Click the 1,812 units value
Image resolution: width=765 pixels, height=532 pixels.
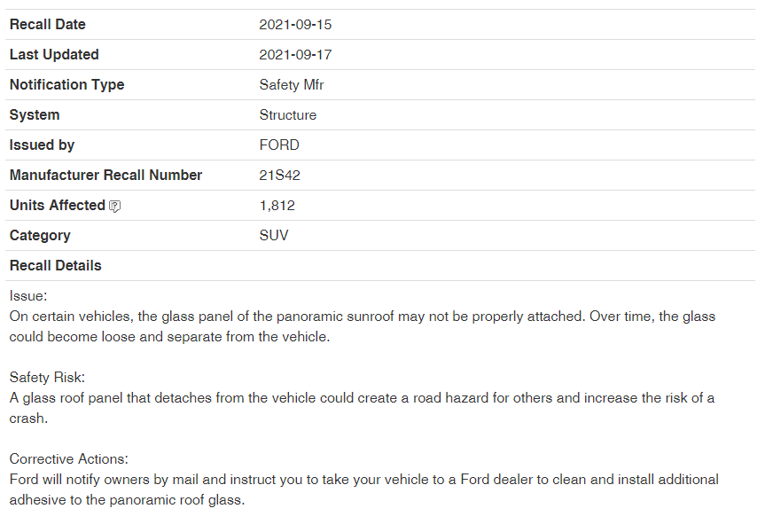coord(277,206)
